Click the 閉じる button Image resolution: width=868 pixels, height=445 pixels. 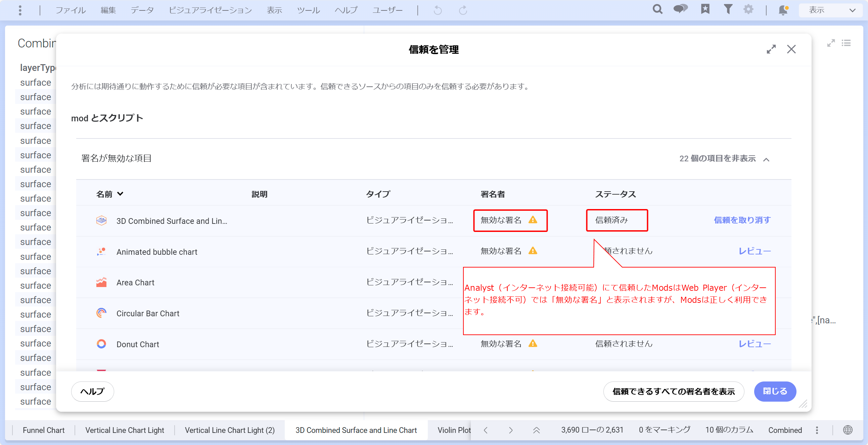pyautogui.click(x=775, y=391)
